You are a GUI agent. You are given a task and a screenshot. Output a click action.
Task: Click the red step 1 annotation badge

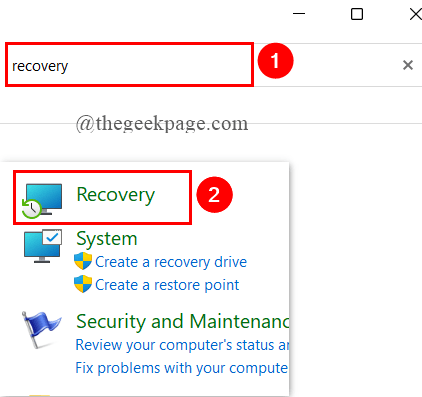click(x=275, y=61)
